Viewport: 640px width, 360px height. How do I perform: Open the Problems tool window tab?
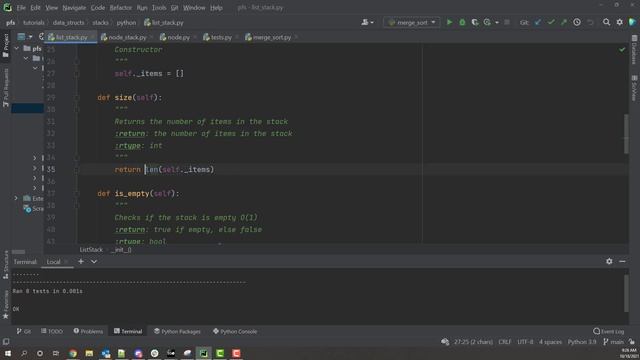88,331
